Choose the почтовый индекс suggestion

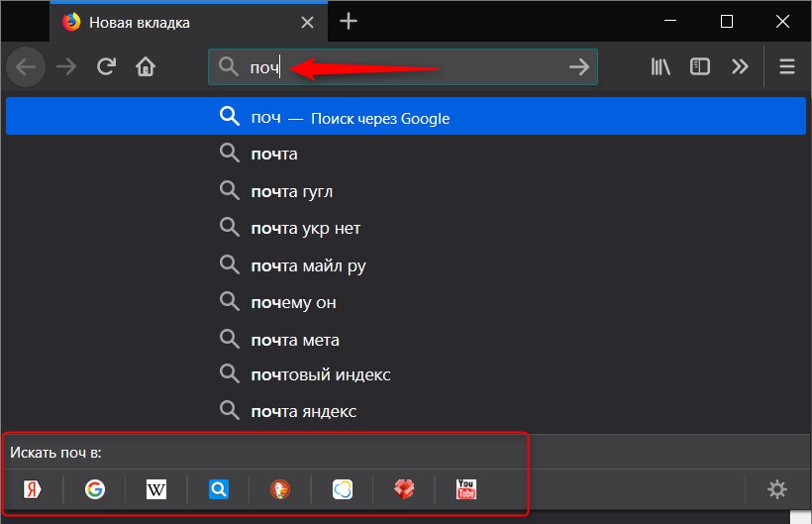(406, 374)
